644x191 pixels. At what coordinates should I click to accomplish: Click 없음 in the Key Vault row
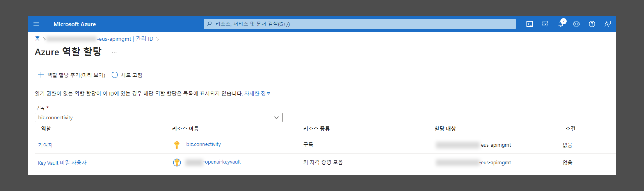click(x=568, y=162)
